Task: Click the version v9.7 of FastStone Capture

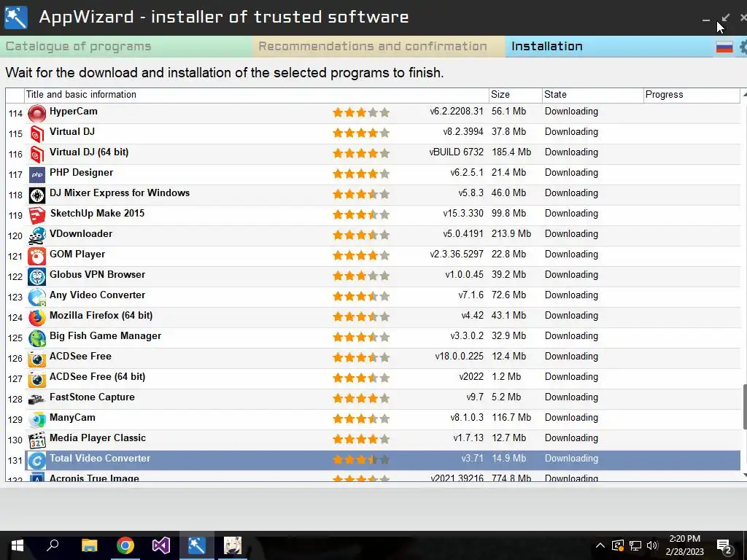Action: (474, 397)
